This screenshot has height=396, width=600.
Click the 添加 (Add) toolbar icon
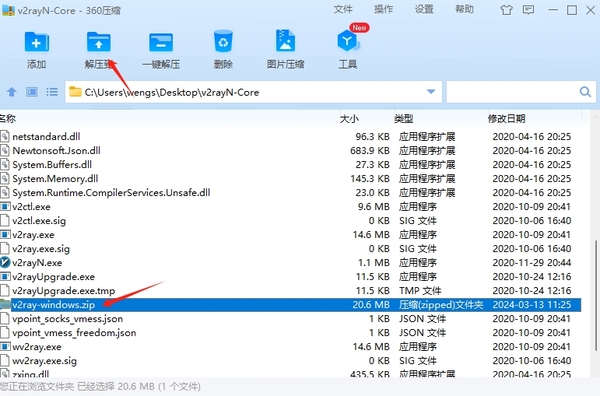[x=36, y=42]
